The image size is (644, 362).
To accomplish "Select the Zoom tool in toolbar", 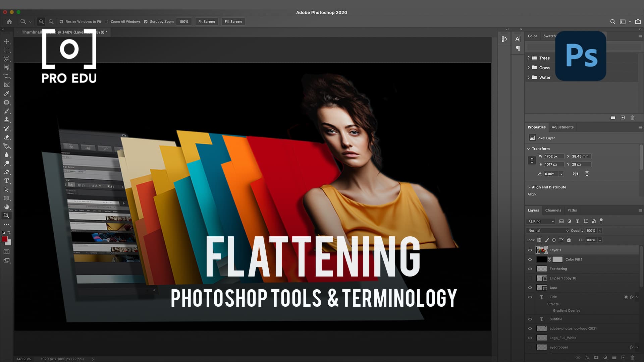I will 6,215.
